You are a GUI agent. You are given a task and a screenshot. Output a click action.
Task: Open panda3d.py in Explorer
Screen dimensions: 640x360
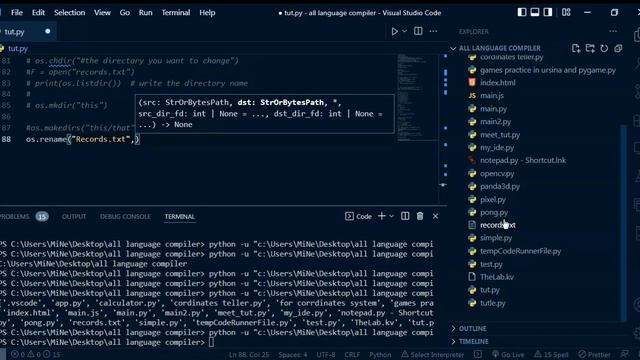coord(500,187)
